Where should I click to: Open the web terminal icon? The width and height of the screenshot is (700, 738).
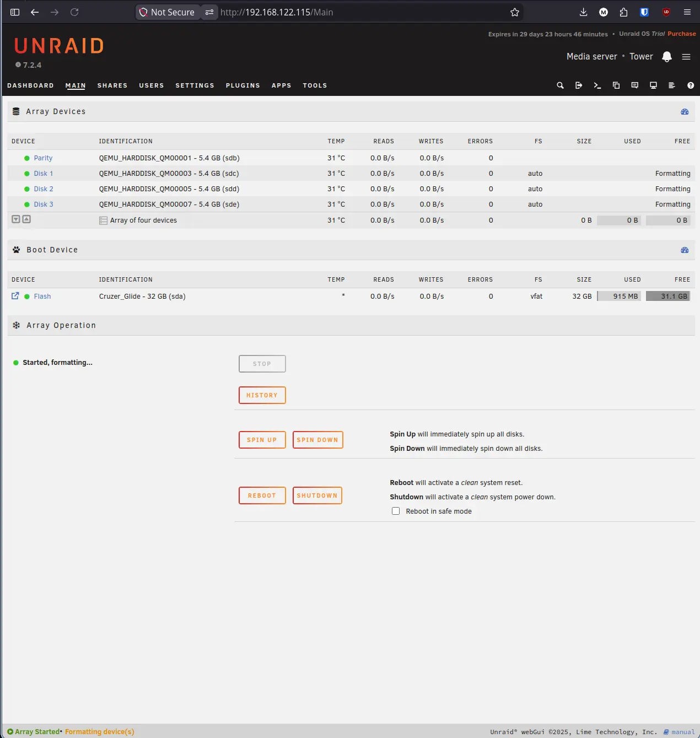(x=597, y=85)
